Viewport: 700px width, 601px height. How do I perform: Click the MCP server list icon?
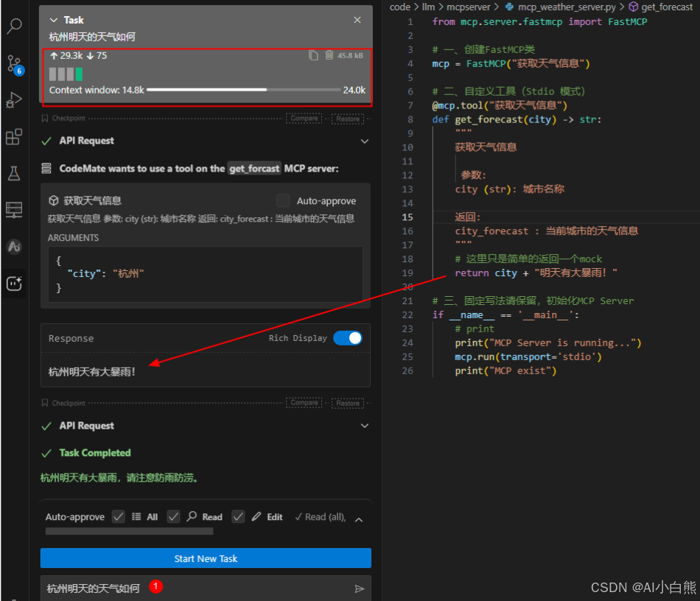point(46,168)
